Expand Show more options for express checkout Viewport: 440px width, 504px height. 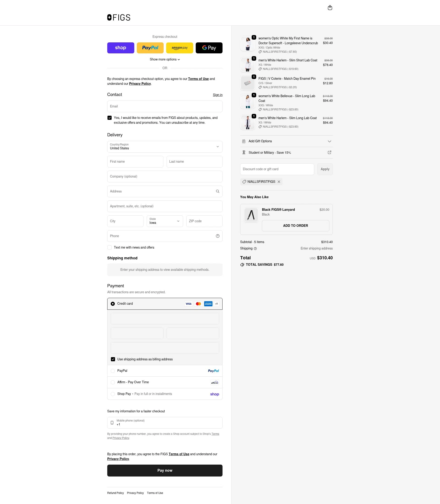click(x=165, y=59)
